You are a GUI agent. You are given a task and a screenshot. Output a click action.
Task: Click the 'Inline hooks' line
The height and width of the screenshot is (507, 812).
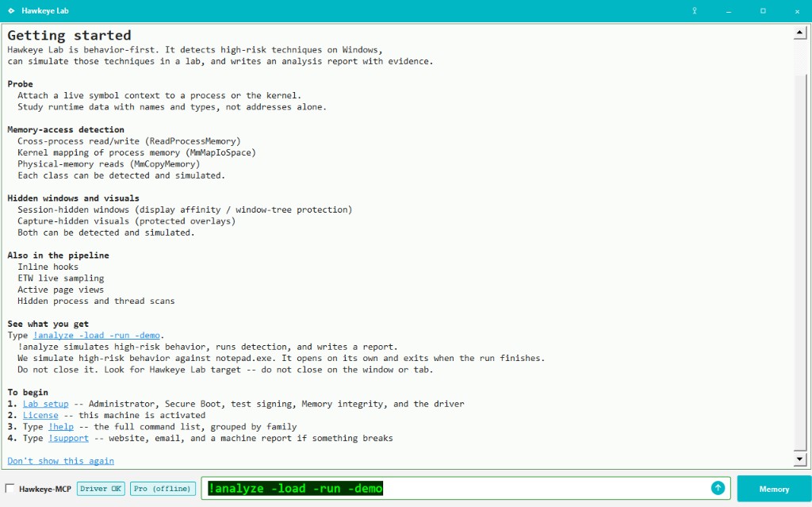(48, 267)
